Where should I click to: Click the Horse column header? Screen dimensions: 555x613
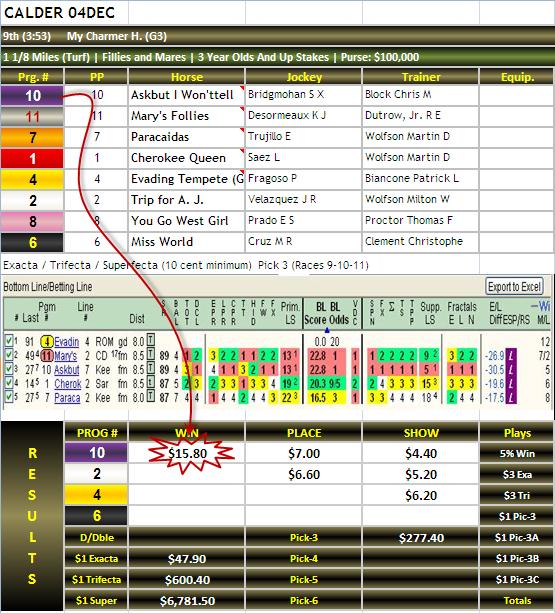(186, 77)
